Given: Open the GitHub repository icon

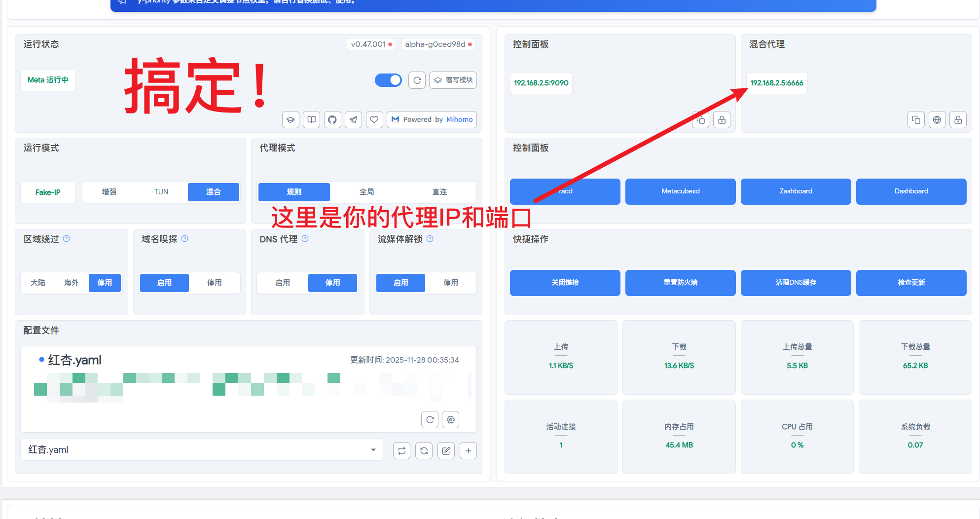Looking at the screenshot, I should click(332, 119).
